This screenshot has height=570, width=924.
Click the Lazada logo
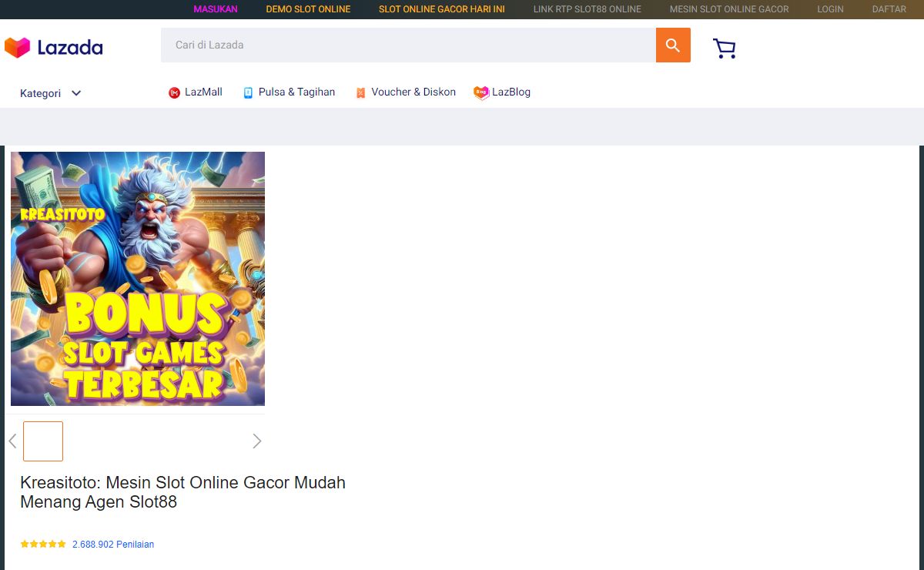tap(53, 48)
